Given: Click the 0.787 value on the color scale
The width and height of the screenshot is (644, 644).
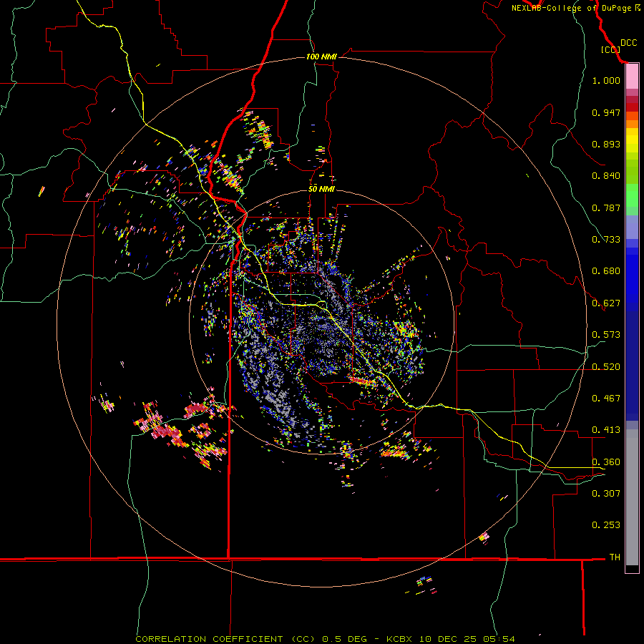Looking at the screenshot, I should (606, 208).
